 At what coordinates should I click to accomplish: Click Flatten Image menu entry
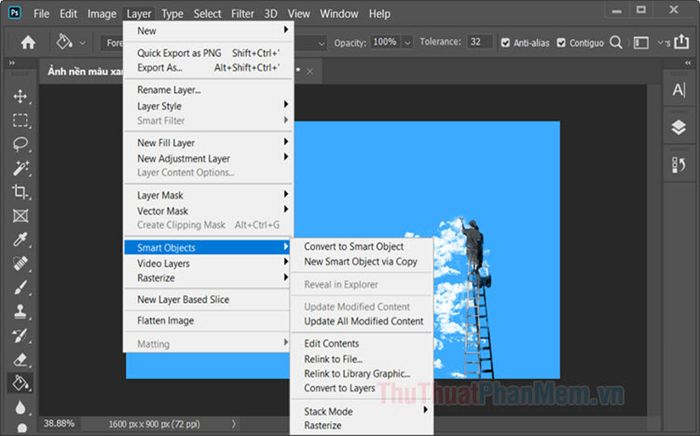[165, 320]
